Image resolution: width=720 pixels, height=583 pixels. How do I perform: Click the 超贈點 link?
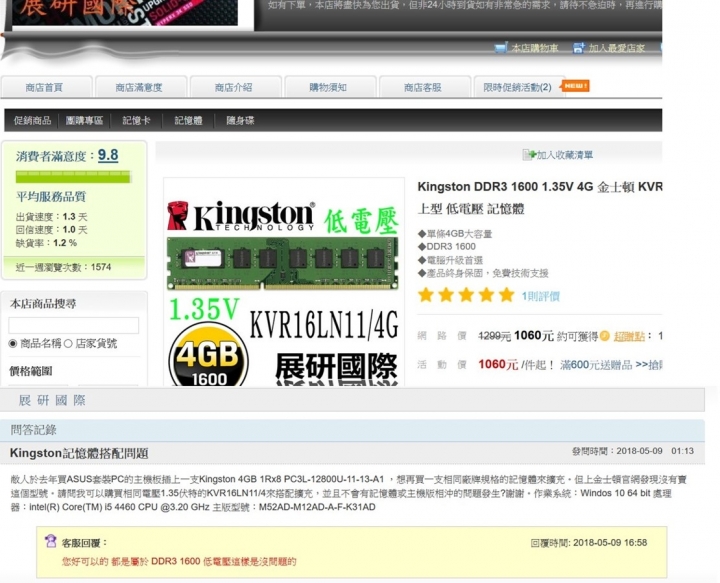pos(629,336)
